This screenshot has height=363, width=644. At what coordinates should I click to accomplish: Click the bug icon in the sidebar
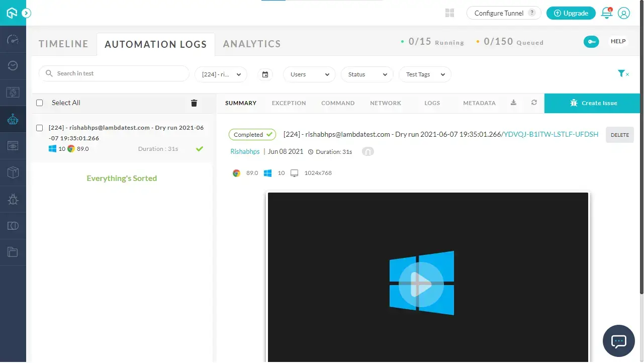[13, 199]
